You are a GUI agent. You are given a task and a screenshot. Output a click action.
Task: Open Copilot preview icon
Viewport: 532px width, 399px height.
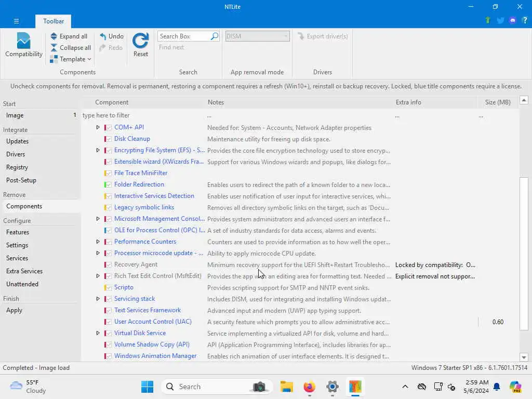pos(515,387)
